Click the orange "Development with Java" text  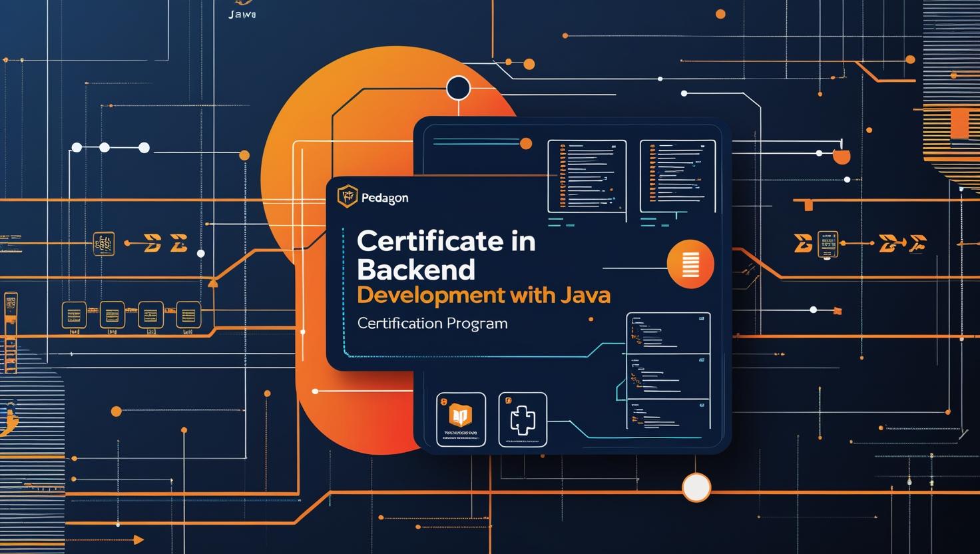483,295
